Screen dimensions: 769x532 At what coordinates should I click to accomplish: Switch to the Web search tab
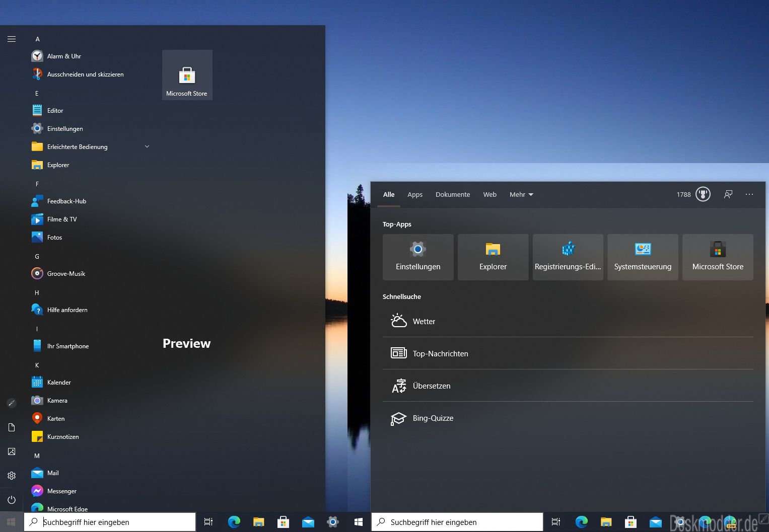tap(490, 195)
